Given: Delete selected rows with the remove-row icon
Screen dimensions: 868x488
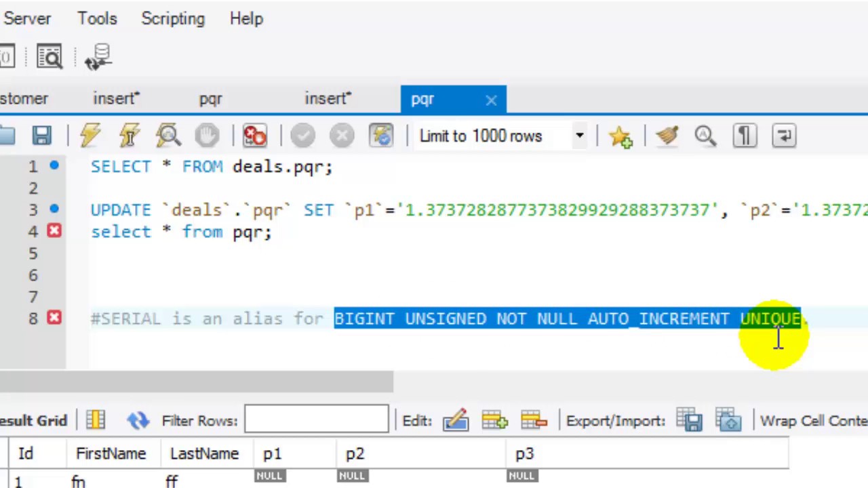Looking at the screenshot, I should [x=534, y=420].
